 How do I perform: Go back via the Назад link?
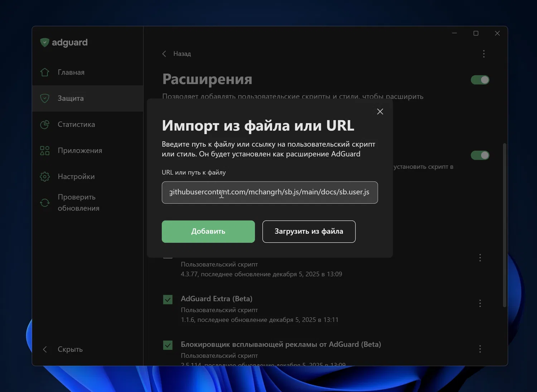coord(182,54)
